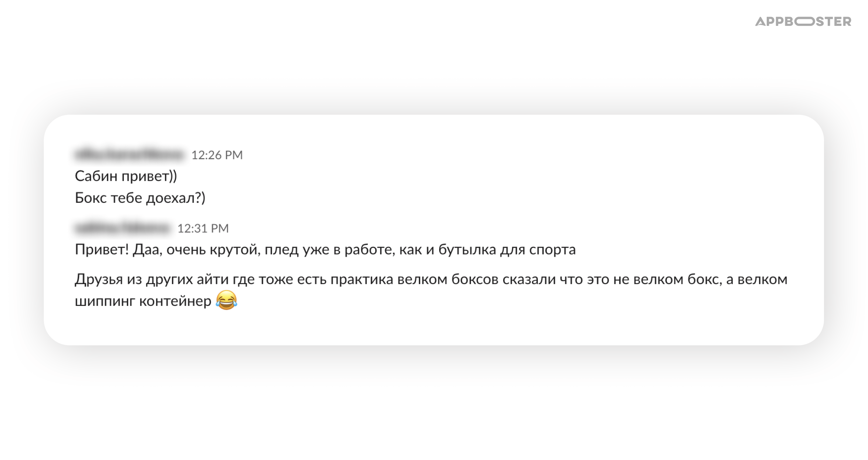
Task: Click the phrase 'бутылка для спорта'
Action: click(x=507, y=250)
